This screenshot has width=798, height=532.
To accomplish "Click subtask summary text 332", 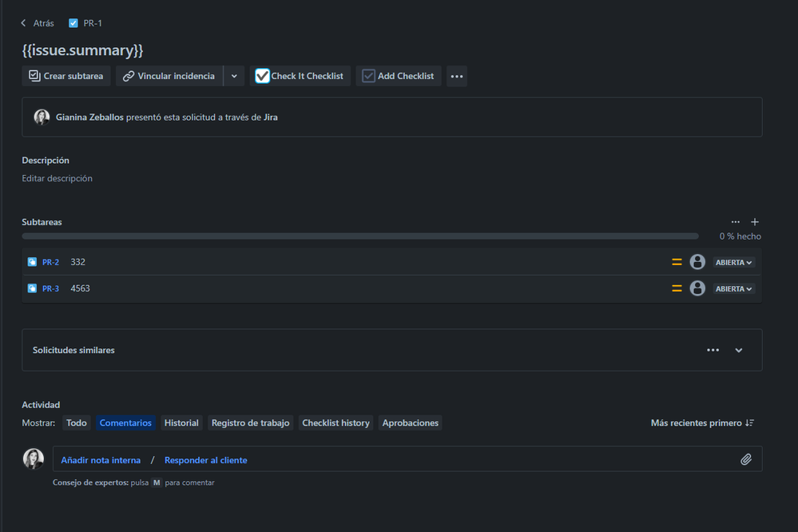I will [x=77, y=262].
